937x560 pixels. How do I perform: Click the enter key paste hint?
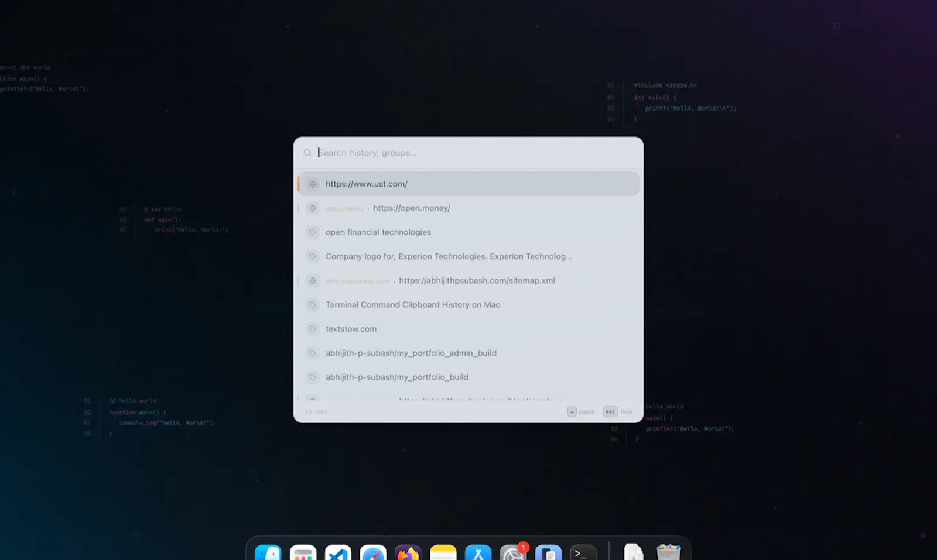(x=581, y=411)
